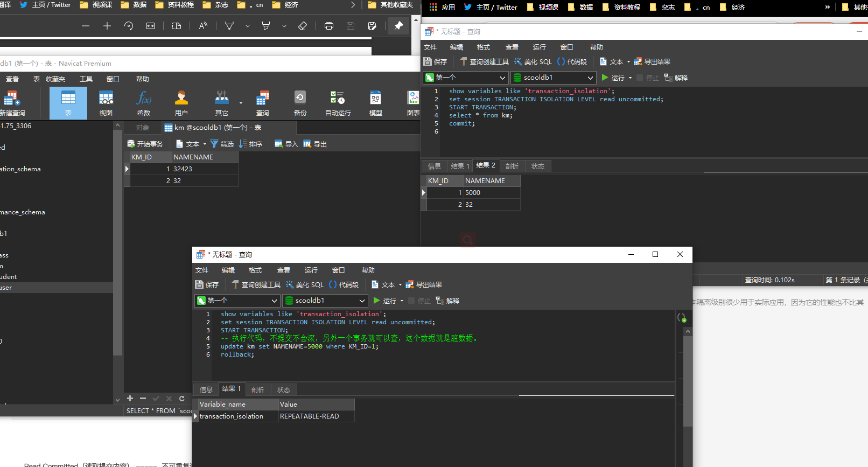868x467 pixels.
Task: Click 美化 SQL in the top-right query window
Action: point(533,61)
